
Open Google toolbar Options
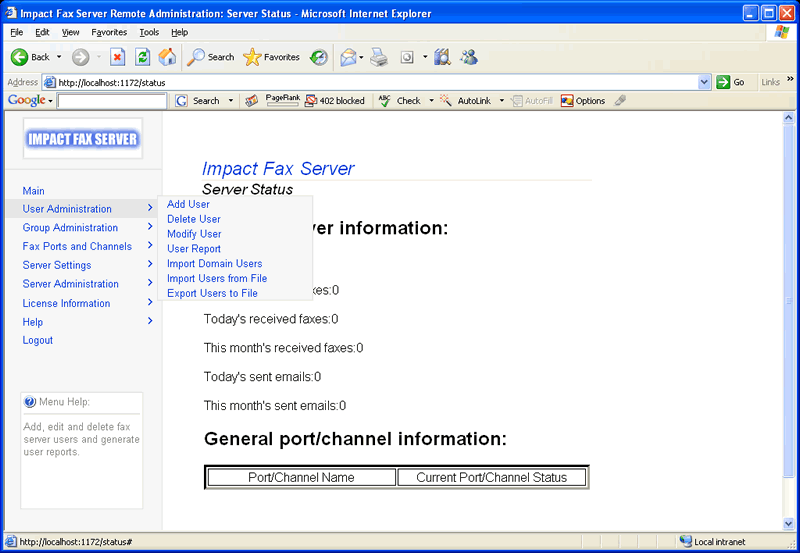coord(583,100)
